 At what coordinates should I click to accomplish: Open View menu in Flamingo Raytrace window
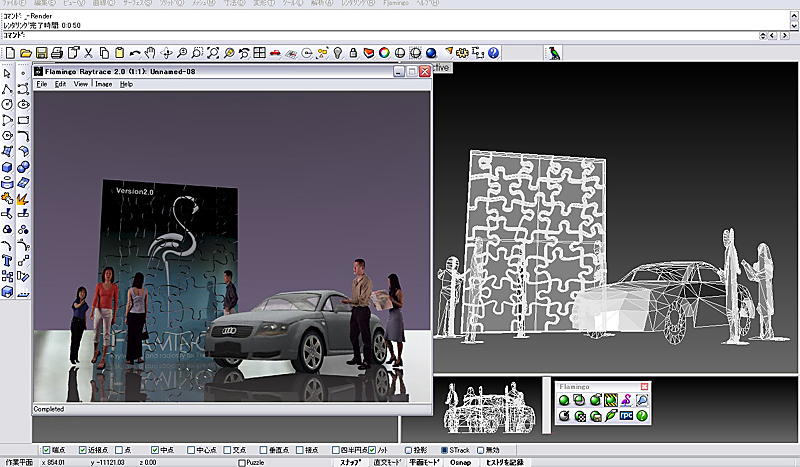click(x=81, y=84)
